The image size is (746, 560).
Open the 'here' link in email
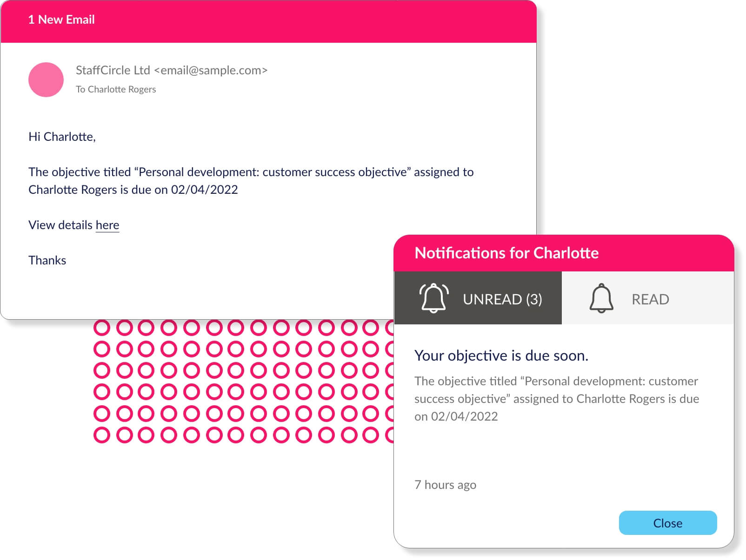click(107, 225)
